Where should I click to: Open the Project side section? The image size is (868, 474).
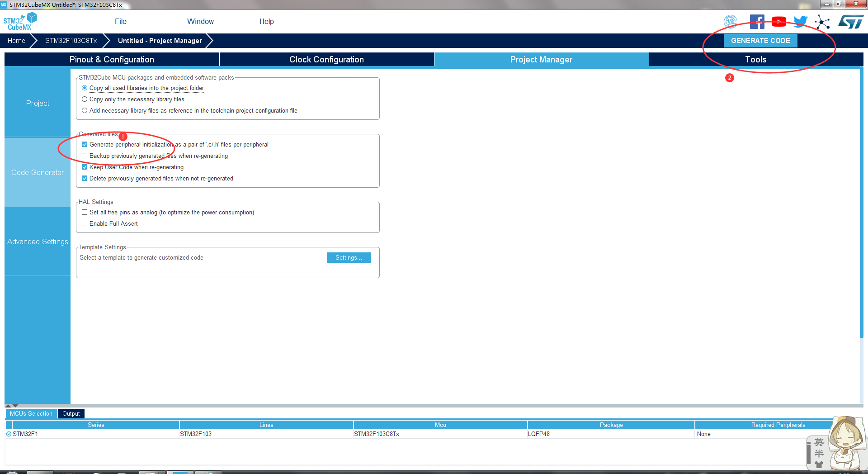pos(38,103)
